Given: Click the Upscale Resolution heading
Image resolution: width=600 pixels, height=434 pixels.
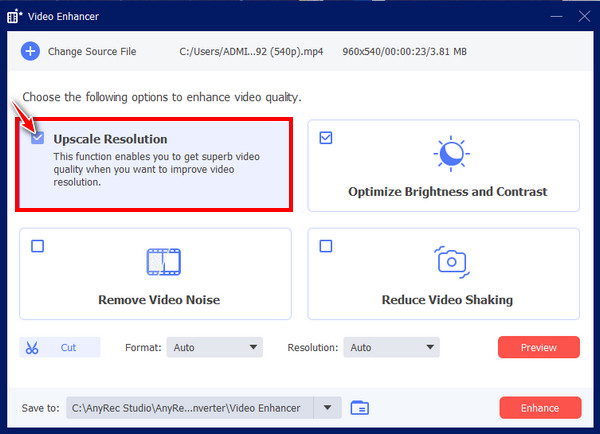Looking at the screenshot, I should pyautogui.click(x=110, y=139).
